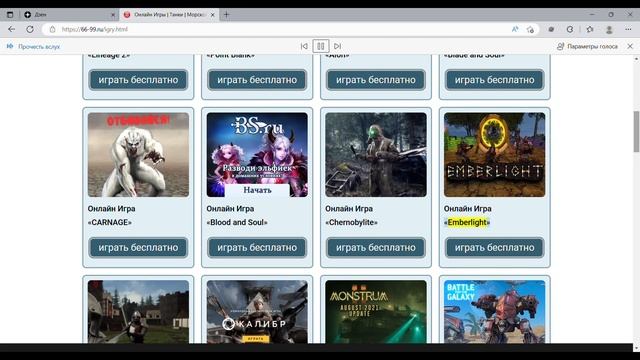Jump to previous paragraph in Read Aloud

click(x=304, y=46)
